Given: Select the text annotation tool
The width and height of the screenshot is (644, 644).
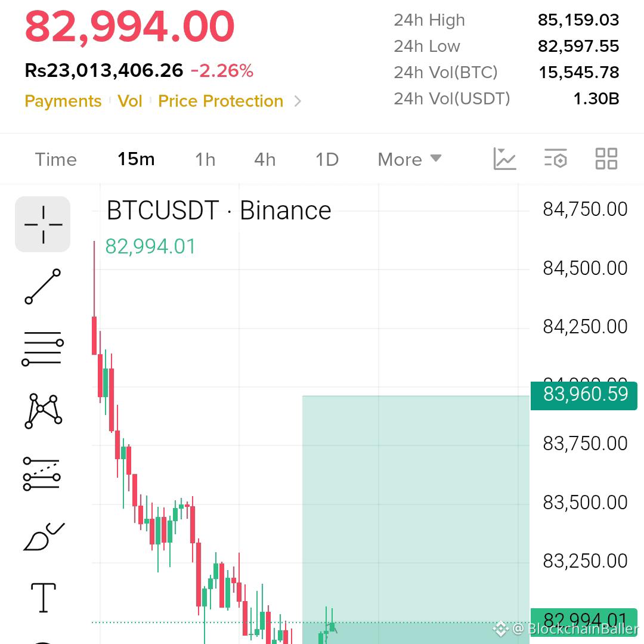Looking at the screenshot, I should [44, 597].
